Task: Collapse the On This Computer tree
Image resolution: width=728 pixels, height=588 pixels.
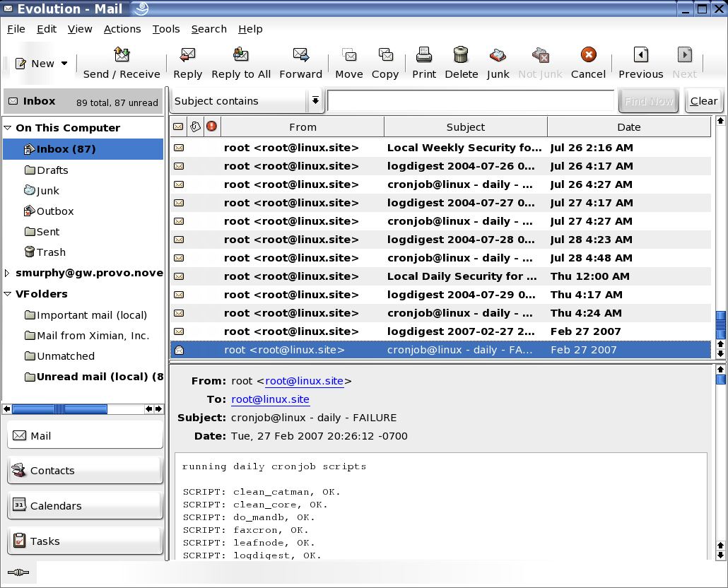Action: tap(8, 128)
